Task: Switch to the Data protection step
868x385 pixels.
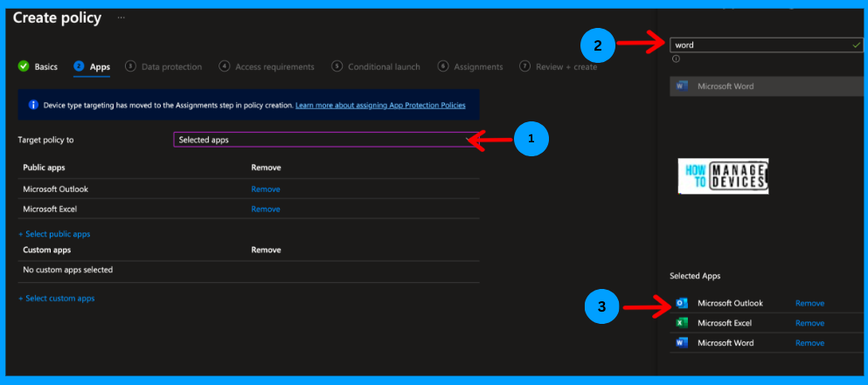Action: [x=170, y=66]
